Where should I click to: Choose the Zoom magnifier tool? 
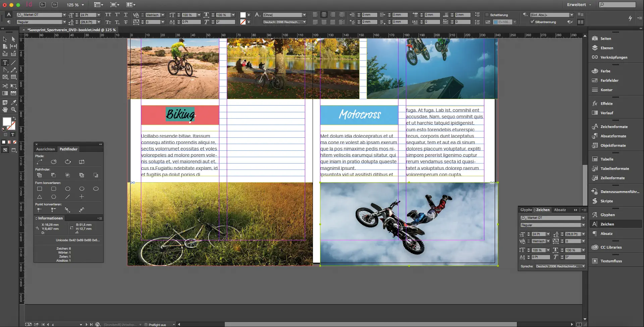tap(13, 110)
